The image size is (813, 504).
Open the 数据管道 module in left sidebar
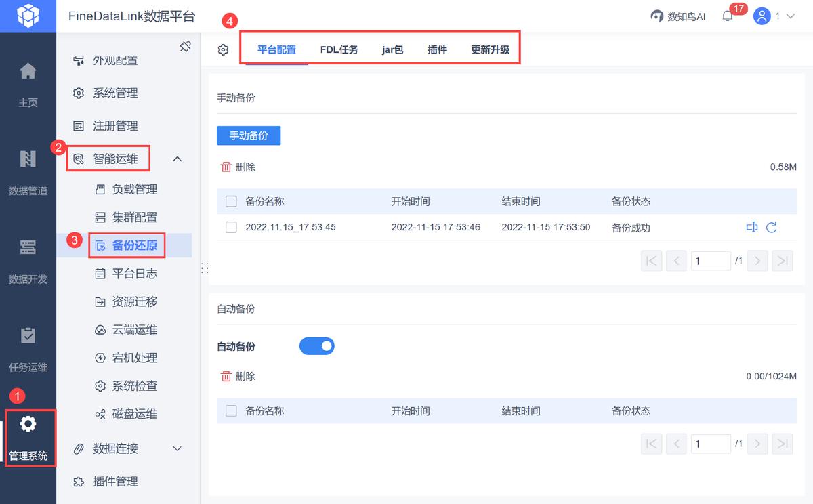[28, 169]
